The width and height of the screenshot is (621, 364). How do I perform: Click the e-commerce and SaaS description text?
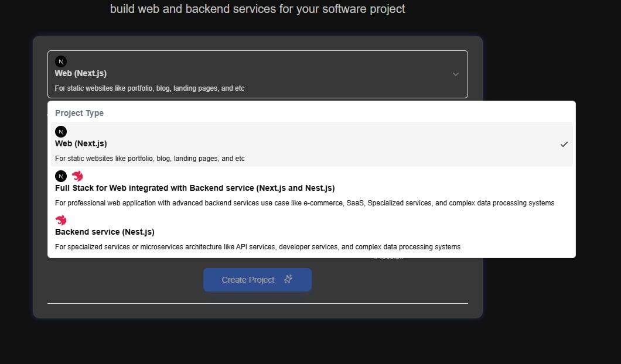(x=305, y=203)
